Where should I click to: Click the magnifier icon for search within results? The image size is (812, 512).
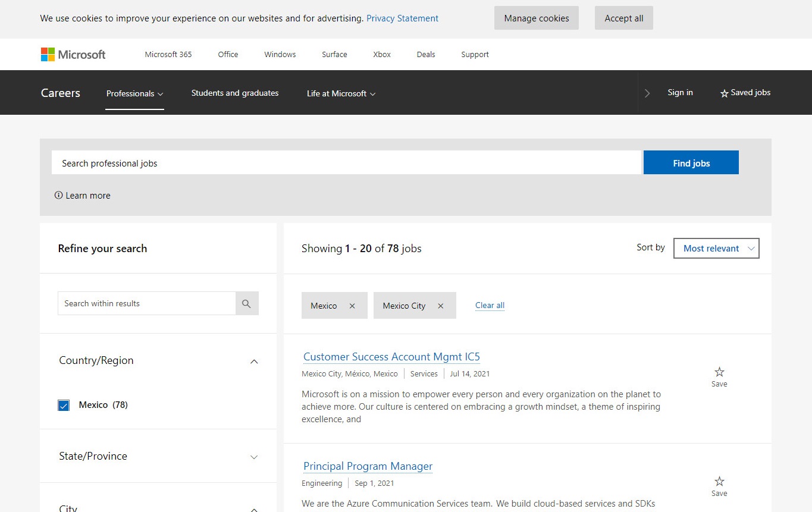point(247,303)
